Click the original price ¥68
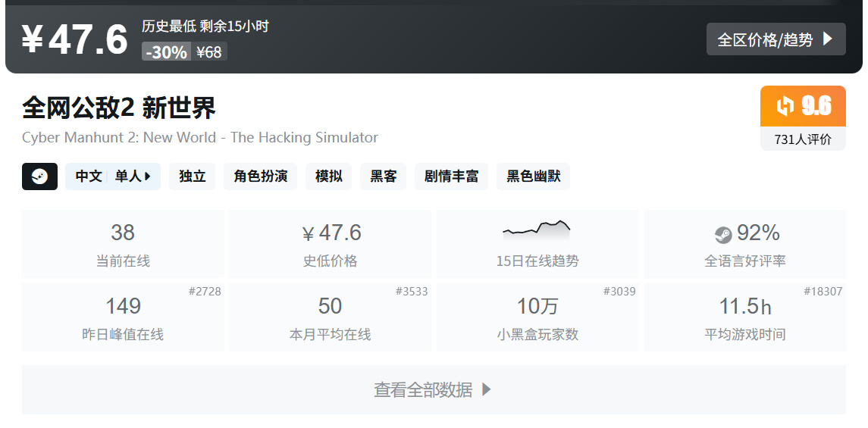The image size is (868, 428). [x=208, y=52]
